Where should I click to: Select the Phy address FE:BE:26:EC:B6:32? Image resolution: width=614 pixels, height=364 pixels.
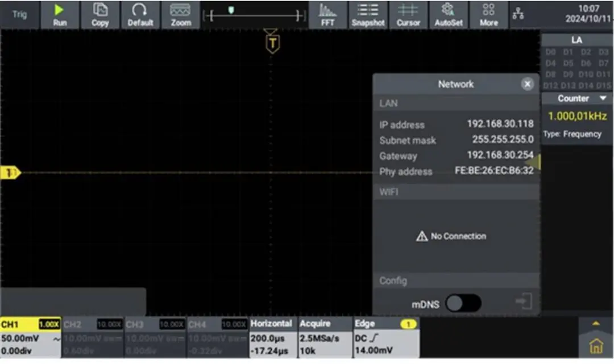click(x=494, y=171)
